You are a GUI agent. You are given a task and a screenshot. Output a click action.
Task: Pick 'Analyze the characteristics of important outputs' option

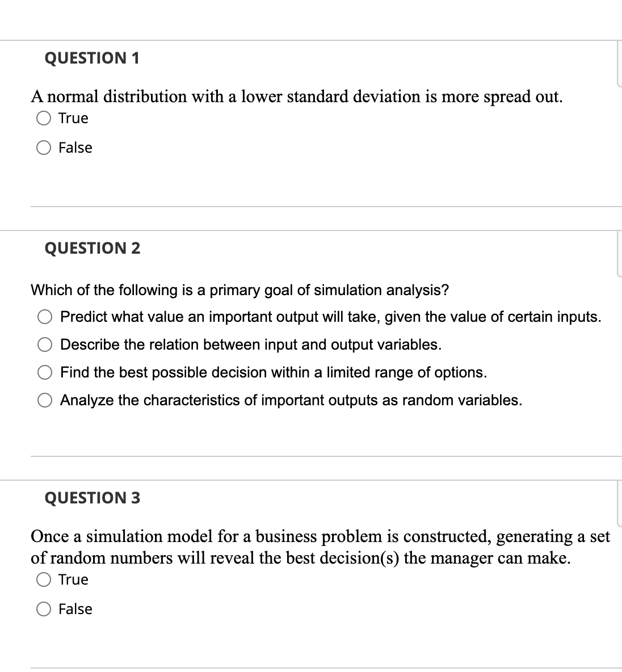(x=45, y=400)
